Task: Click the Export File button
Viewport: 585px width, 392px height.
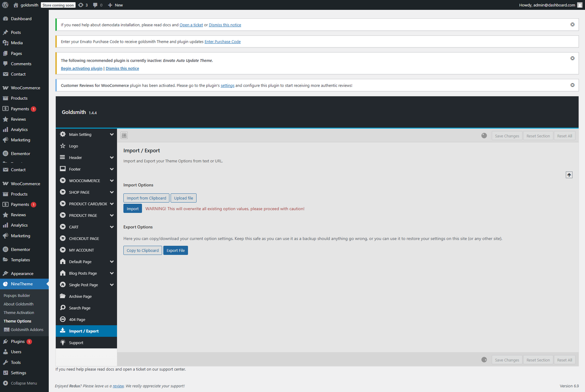Action: tap(175, 251)
